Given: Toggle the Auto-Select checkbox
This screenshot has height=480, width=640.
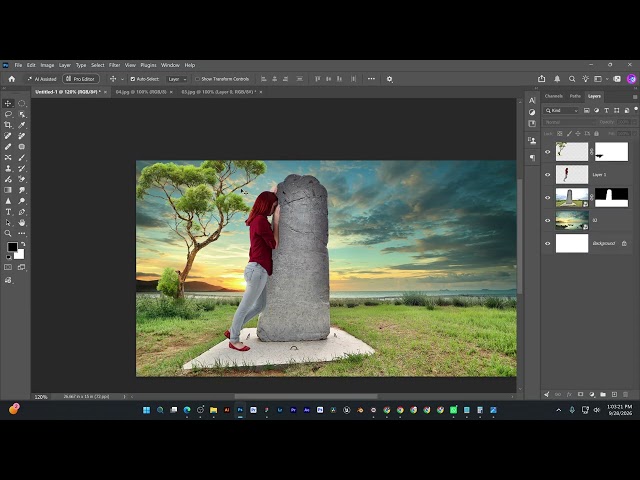Looking at the screenshot, I should click(x=133, y=79).
